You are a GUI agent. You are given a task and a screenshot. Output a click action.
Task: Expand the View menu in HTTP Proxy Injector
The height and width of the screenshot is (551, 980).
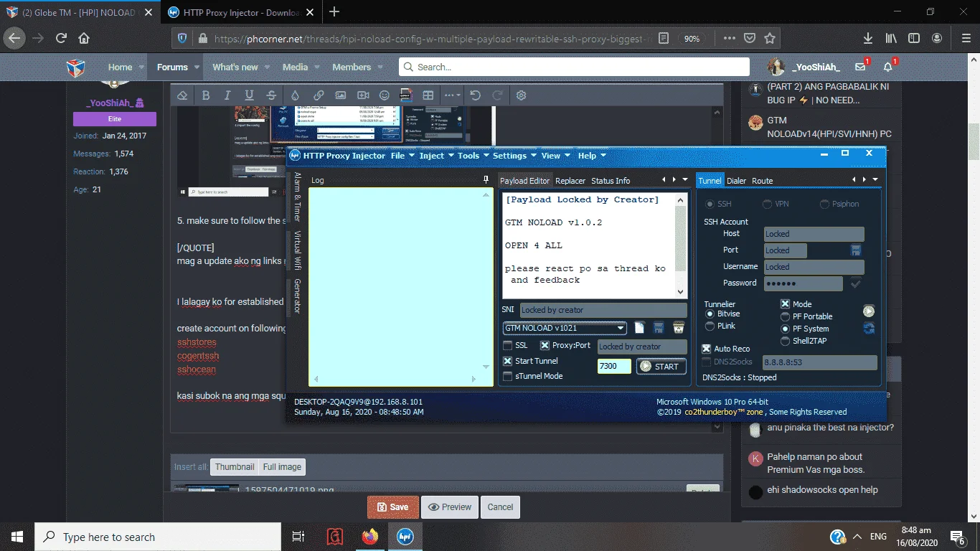pos(556,156)
